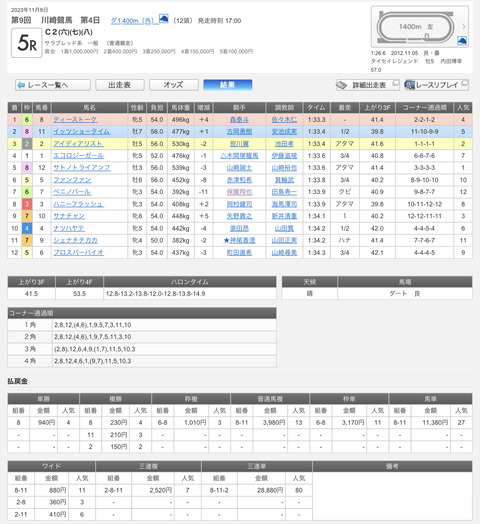Expand track map with the right chevron
The image size is (480, 524).
pyautogui.click(x=464, y=26)
